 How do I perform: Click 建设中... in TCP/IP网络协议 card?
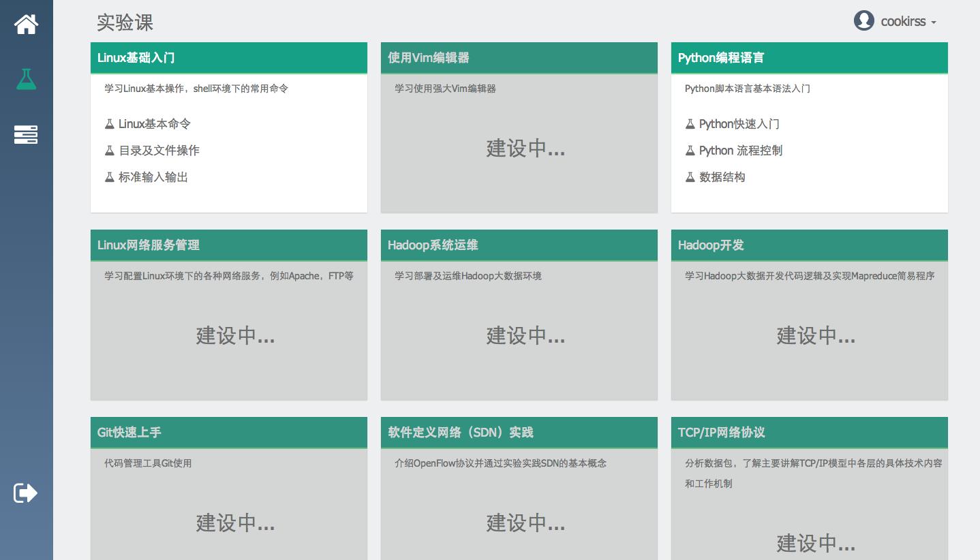(816, 544)
